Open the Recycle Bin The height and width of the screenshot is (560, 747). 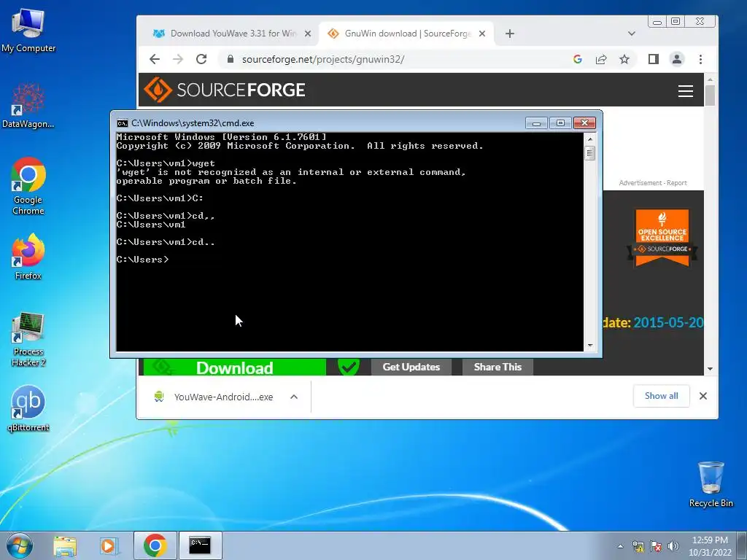point(711,484)
